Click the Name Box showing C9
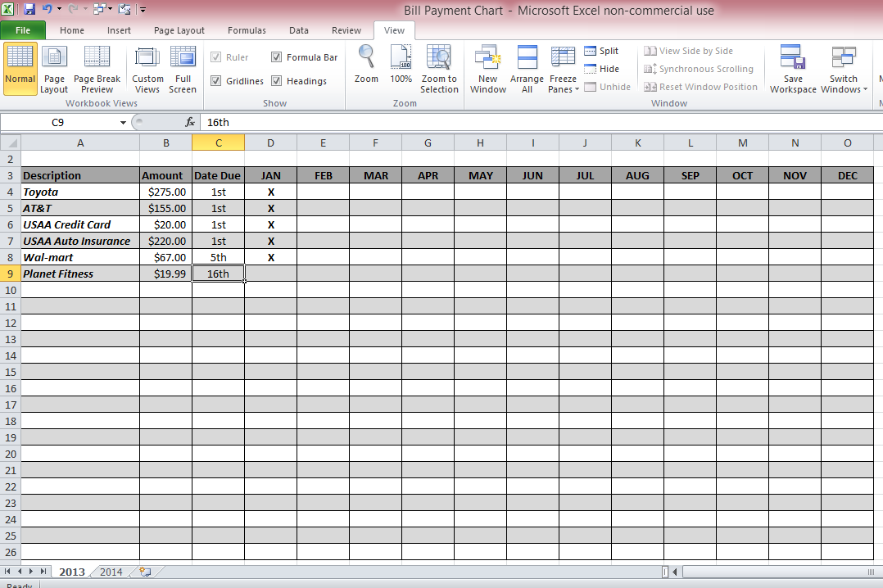Image resolution: width=883 pixels, height=588 pixels. click(x=58, y=122)
